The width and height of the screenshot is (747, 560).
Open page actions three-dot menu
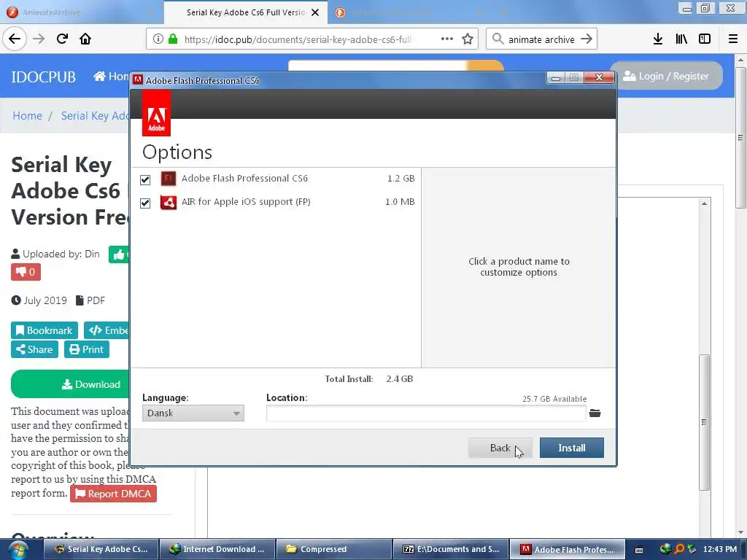pyautogui.click(x=447, y=39)
